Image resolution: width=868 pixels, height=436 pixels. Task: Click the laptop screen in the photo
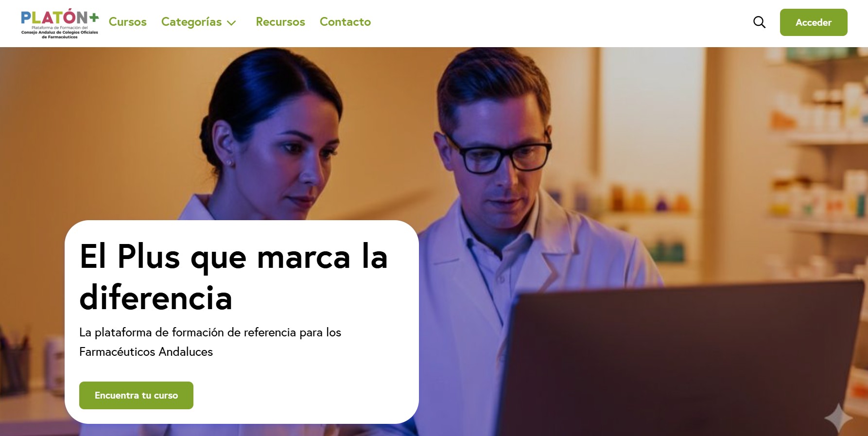tap(676, 362)
